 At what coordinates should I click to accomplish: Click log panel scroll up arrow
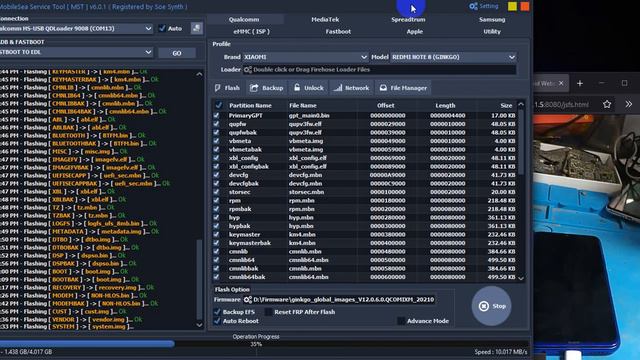(199, 74)
